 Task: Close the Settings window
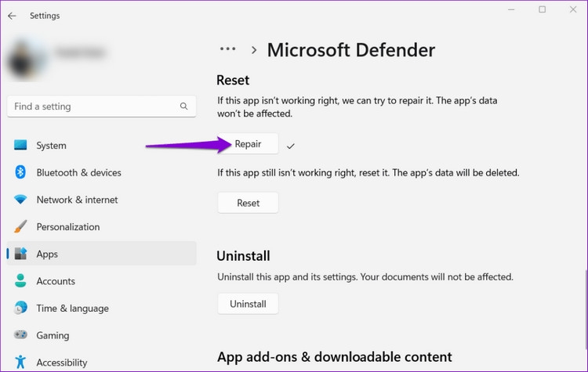pyautogui.click(x=573, y=9)
